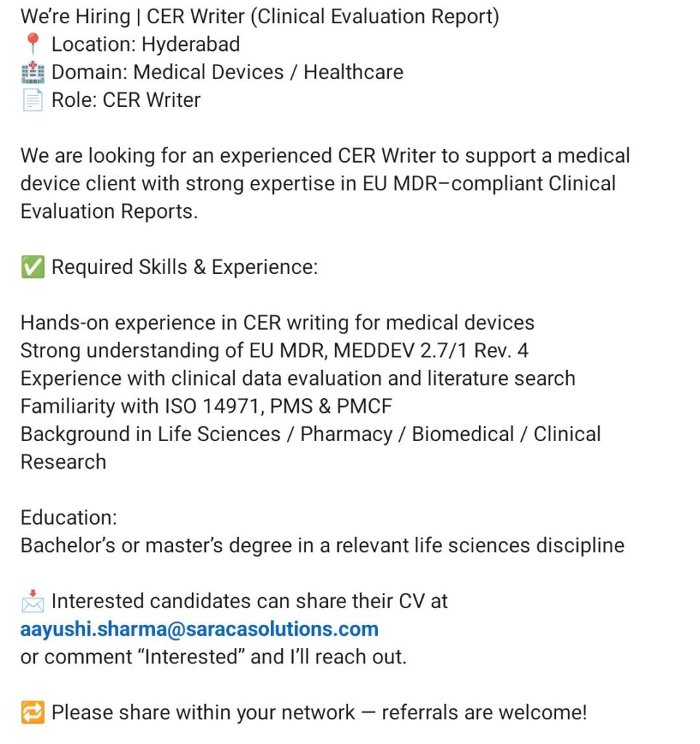Click the red location pin emoji
This screenshot has width=700, height=744.
point(33,44)
